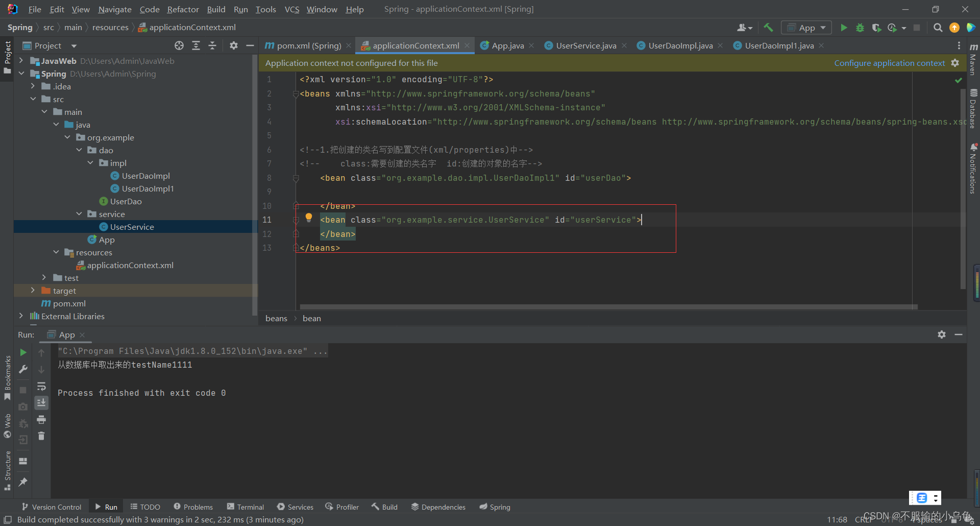Screen dimensions: 980x526
Task: Open Search Everywhere magnifier icon
Action: pyautogui.click(x=938, y=28)
